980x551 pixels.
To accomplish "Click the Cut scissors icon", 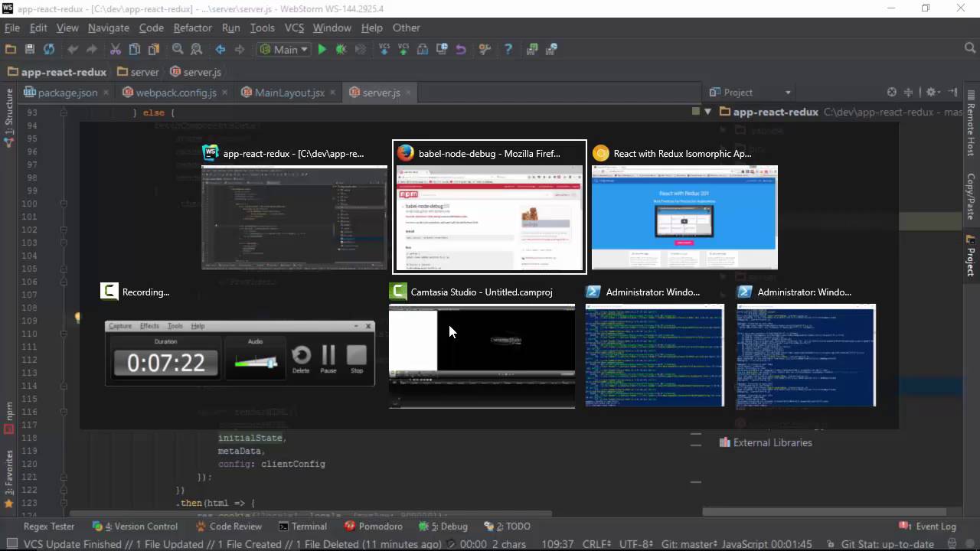I will (x=116, y=49).
